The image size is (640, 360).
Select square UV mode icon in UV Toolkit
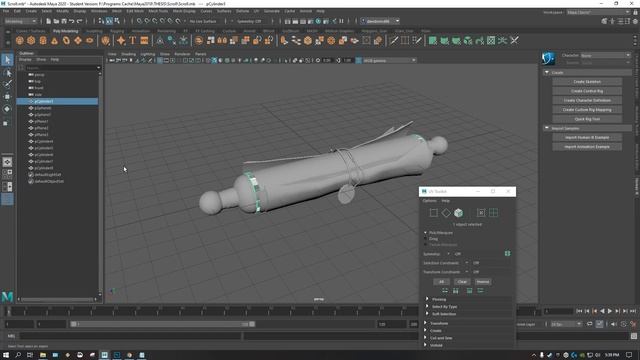point(433,213)
